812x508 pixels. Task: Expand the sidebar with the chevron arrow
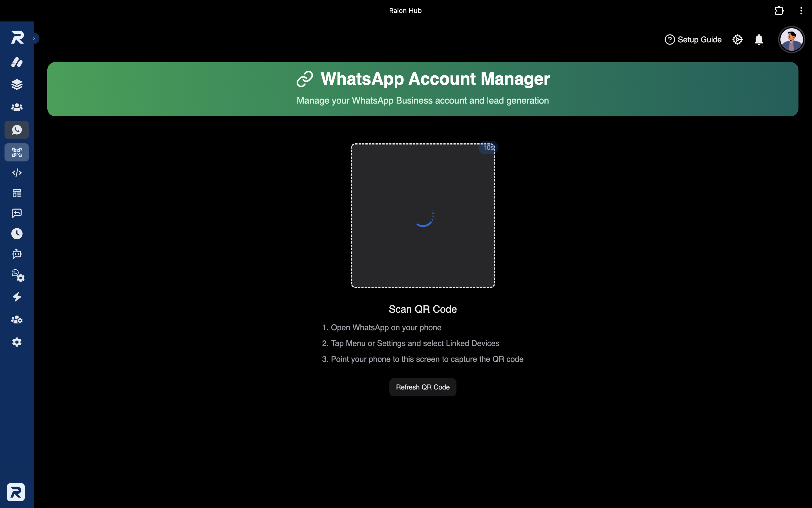click(x=34, y=38)
